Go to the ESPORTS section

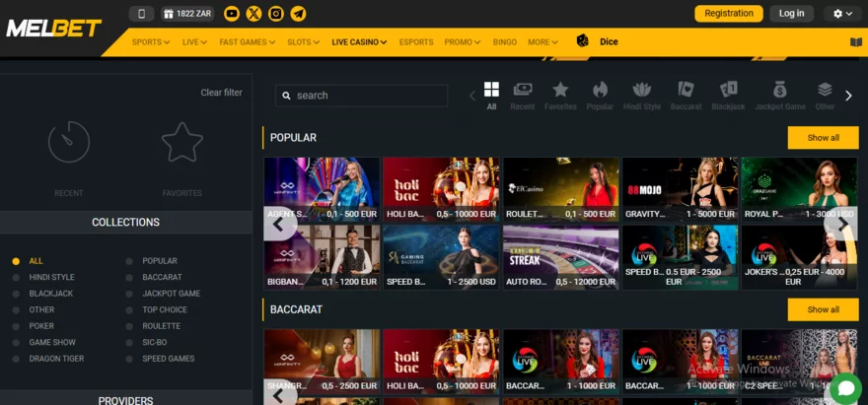pos(416,42)
